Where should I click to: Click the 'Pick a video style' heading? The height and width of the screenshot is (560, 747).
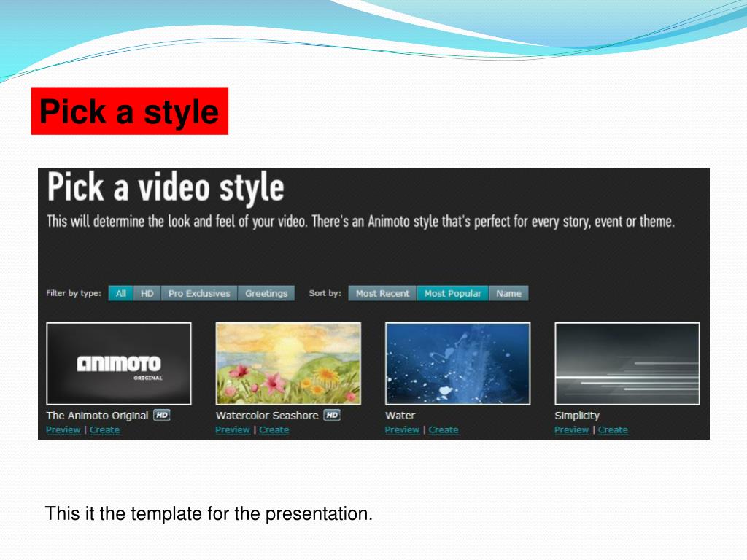[166, 187]
